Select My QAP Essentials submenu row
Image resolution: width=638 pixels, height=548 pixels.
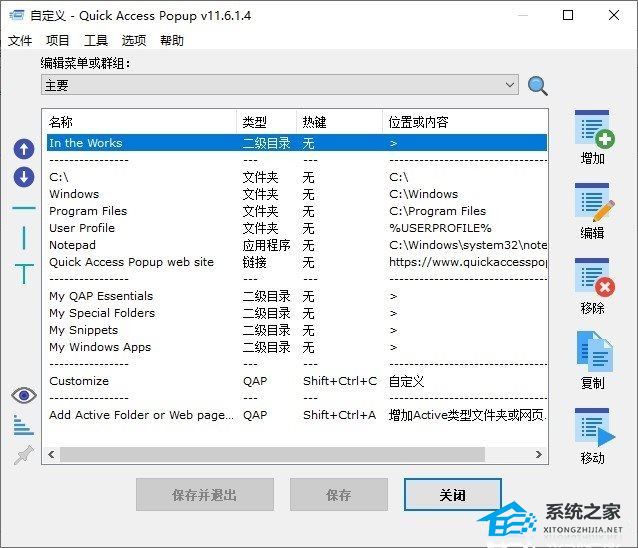click(x=101, y=296)
